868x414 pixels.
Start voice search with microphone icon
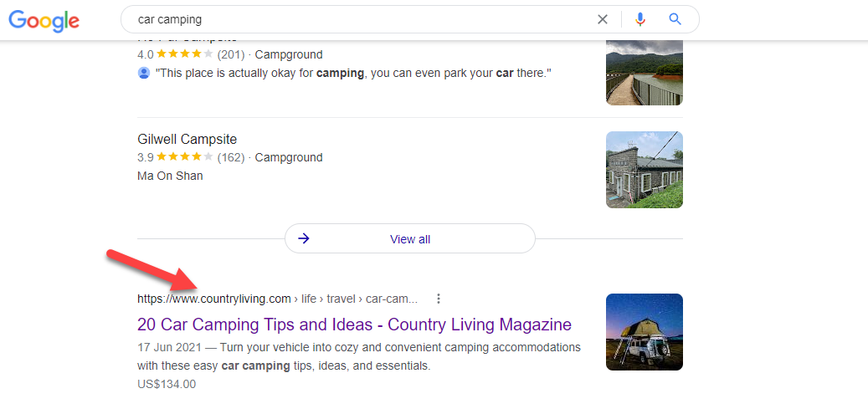point(640,19)
